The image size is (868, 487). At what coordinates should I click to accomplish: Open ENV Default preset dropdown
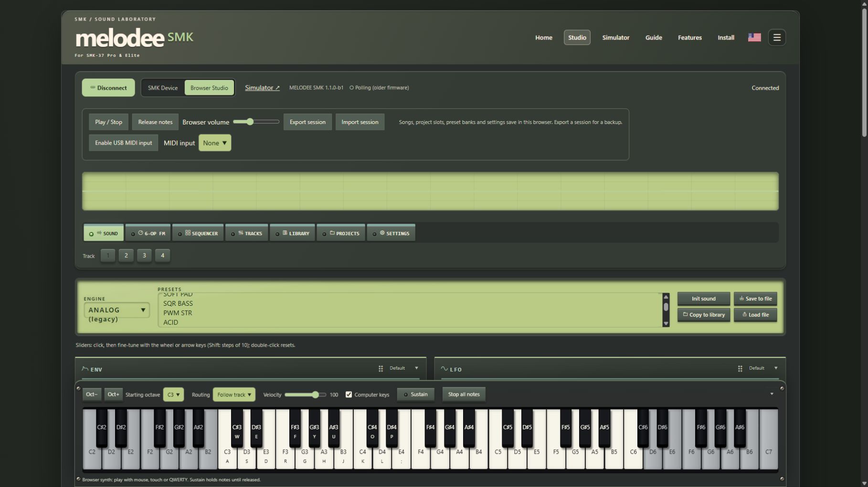tap(404, 368)
